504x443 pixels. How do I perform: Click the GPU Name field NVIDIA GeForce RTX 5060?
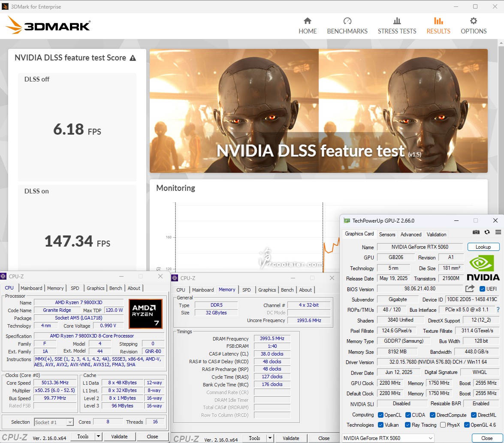(420, 247)
